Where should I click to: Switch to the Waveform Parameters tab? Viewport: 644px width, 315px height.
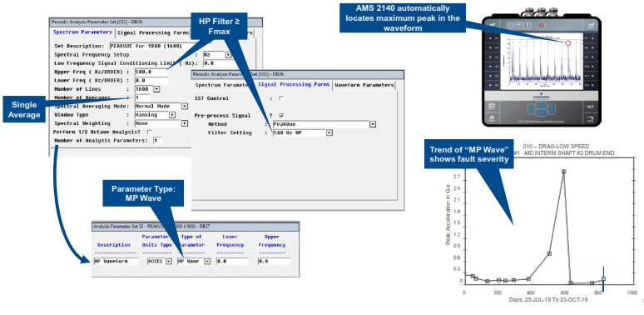364,85
